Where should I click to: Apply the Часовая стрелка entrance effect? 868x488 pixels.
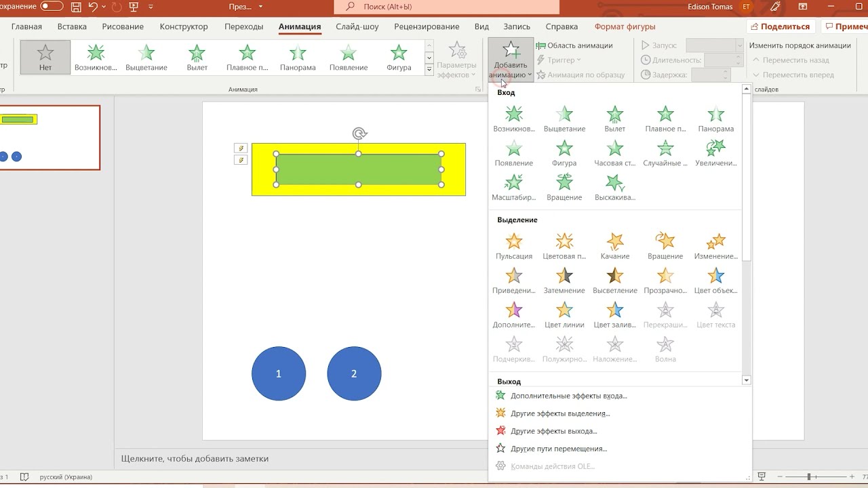coord(615,153)
